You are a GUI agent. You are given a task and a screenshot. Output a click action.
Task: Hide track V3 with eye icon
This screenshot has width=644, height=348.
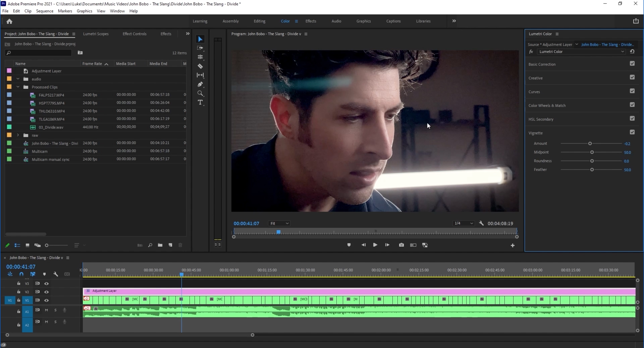click(47, 284)
